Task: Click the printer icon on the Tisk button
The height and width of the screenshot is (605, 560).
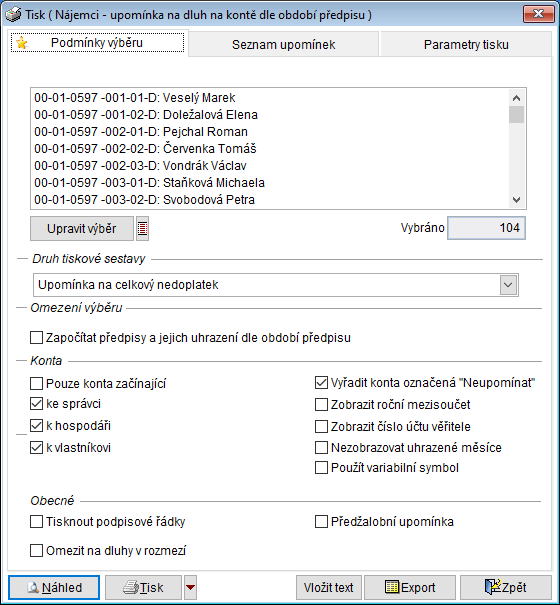Action: click(x=130, y=587)
